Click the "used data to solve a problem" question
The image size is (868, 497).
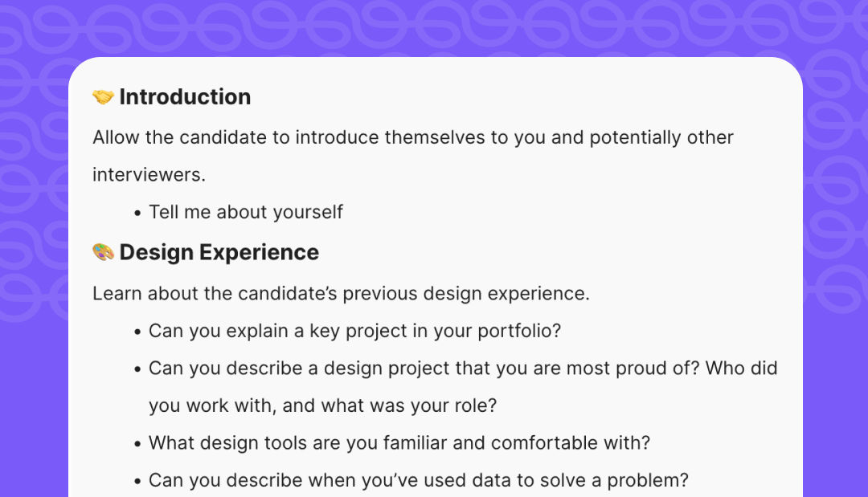click(x=418, y=481)
